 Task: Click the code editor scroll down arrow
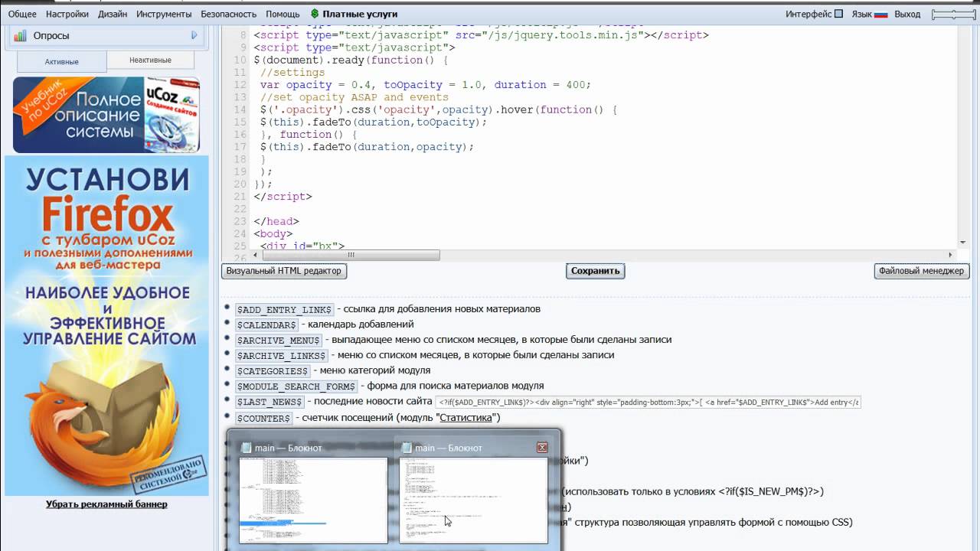[x=962, y=242]
